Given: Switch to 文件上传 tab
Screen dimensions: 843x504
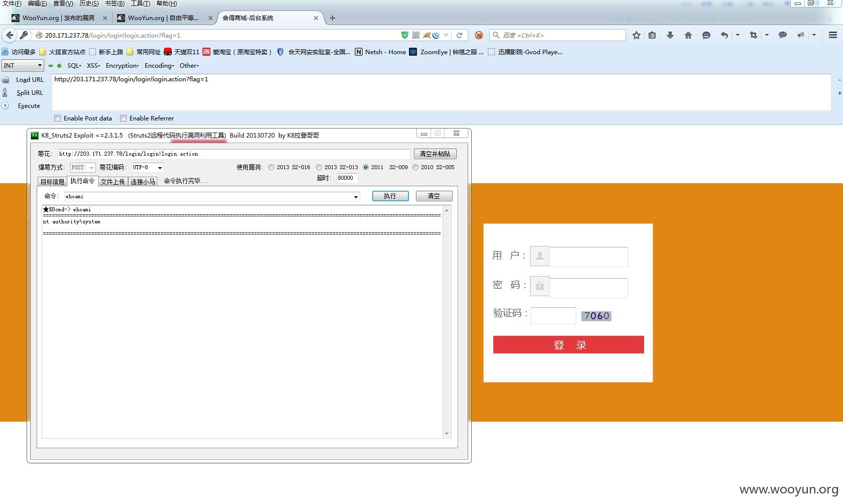Looking at the screenshot, I should 113,182.
